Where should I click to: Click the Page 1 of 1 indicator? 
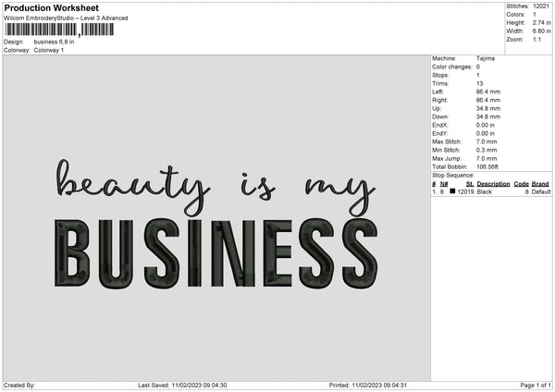pos(536,386)
